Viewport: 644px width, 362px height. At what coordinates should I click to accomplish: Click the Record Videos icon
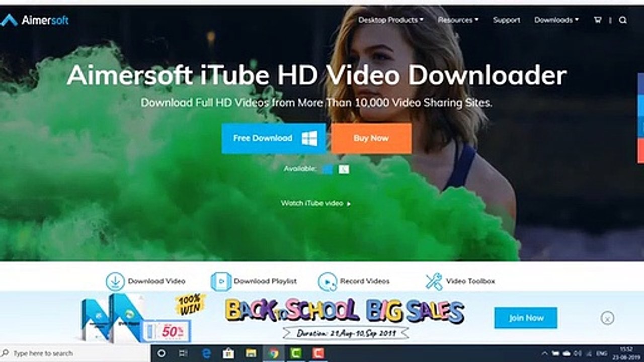coord(328,281)
